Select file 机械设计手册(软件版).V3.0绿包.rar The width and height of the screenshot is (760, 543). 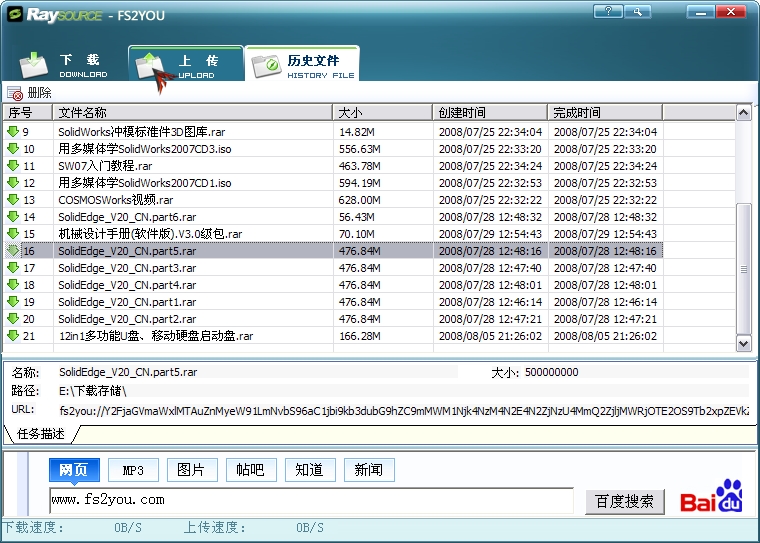coord(150,234)
